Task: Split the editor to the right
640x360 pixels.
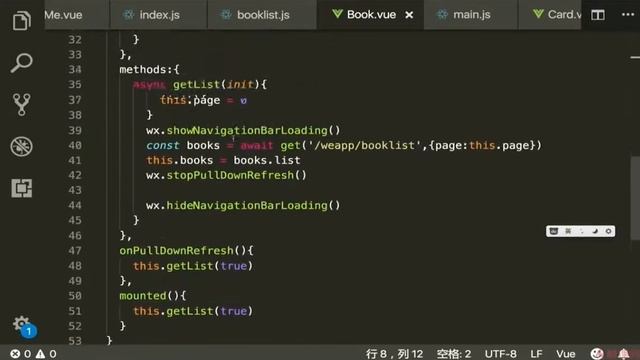Action: [598, 15]
